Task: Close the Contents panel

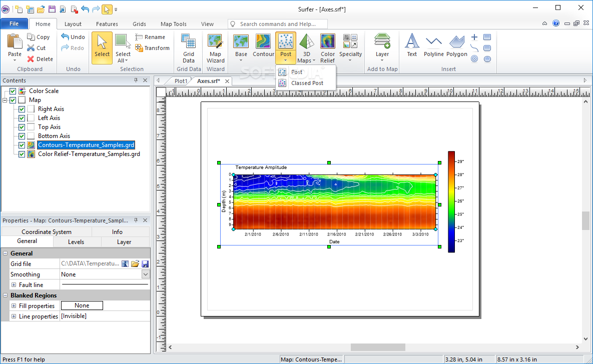Action: [145, 80]
